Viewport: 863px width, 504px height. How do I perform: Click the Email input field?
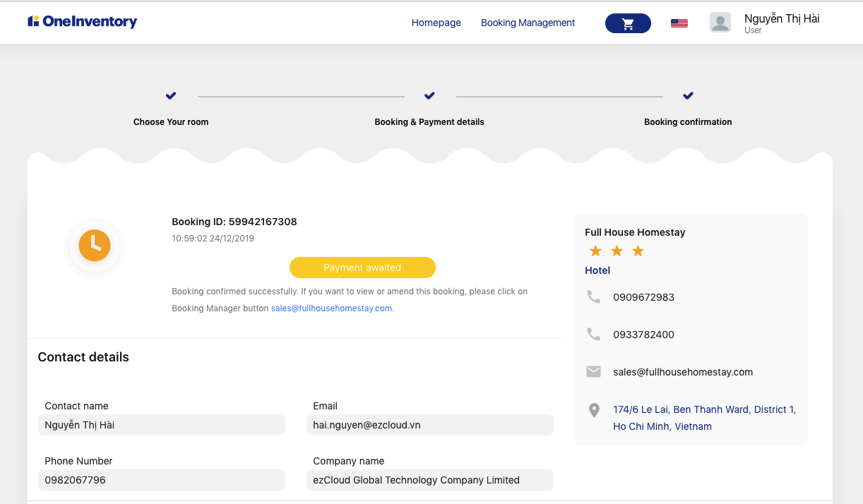click(429, 425)
